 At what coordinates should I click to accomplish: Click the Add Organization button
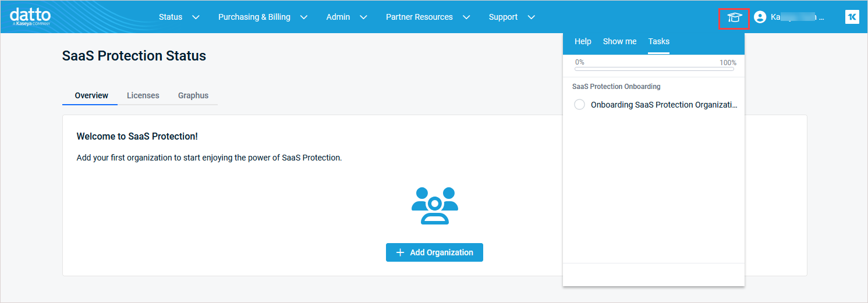point(434,252)
